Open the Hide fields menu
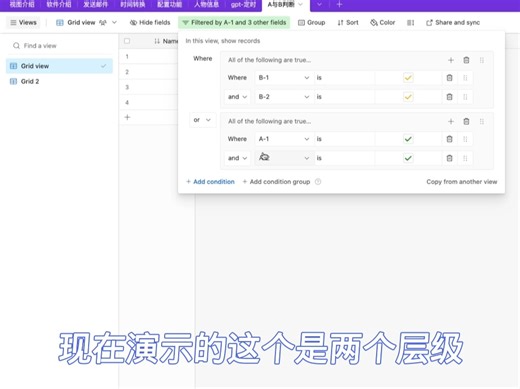The image size is (520, 389). coord(150,23)
